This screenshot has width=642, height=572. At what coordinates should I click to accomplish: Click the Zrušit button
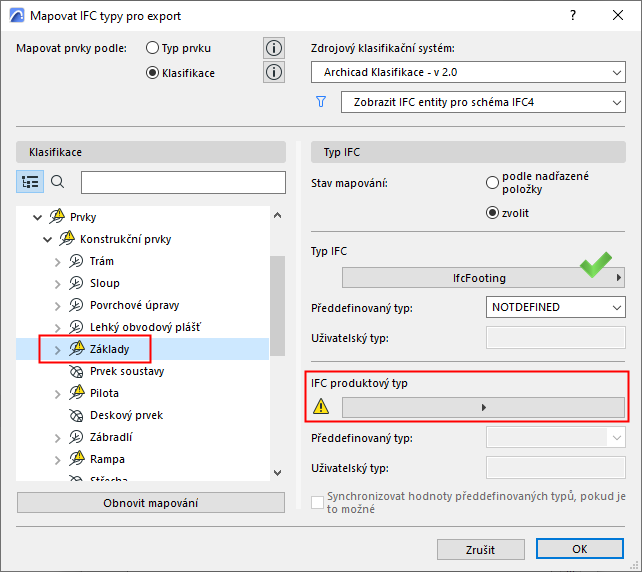coord(480,550)
